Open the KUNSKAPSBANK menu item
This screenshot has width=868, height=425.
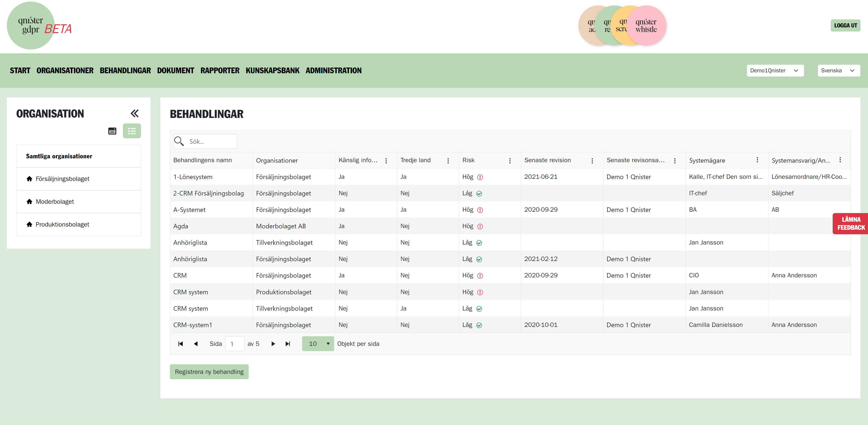point(272,70)
